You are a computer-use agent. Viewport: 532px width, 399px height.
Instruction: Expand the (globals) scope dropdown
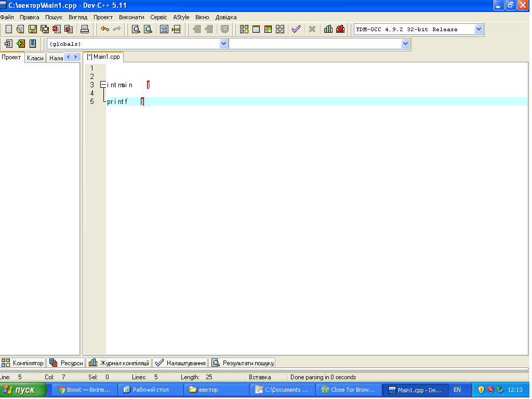pos(223,44)
